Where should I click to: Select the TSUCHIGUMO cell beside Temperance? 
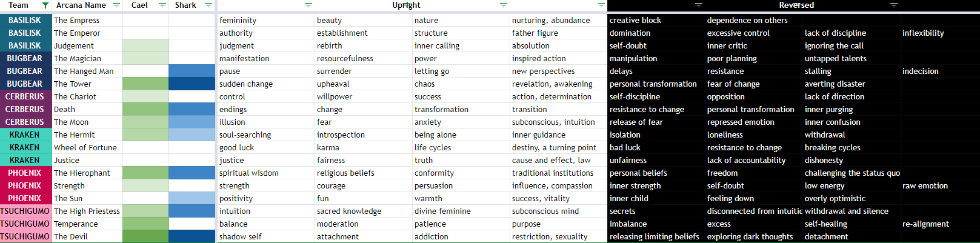pyautogui.click(x=25, y=224)
